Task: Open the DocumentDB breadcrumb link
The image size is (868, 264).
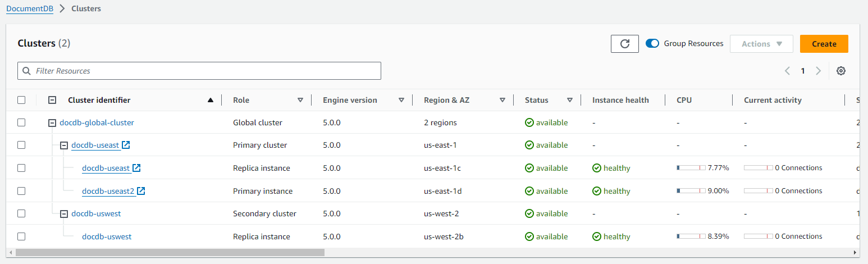Action: pyautogui.click(x=30, y=9)
